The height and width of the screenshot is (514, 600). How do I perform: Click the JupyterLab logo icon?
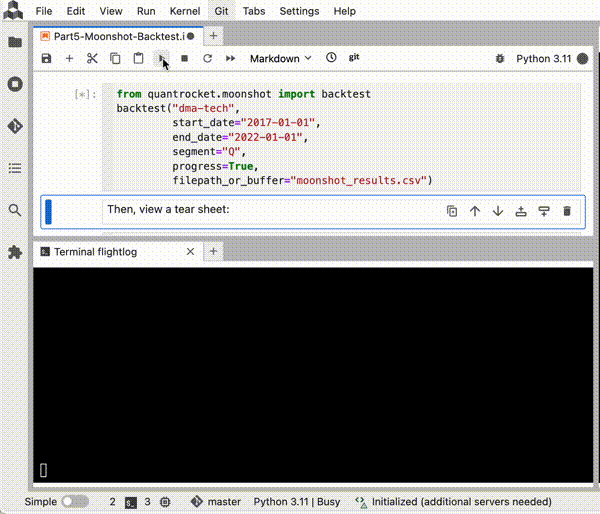[13, 10]
